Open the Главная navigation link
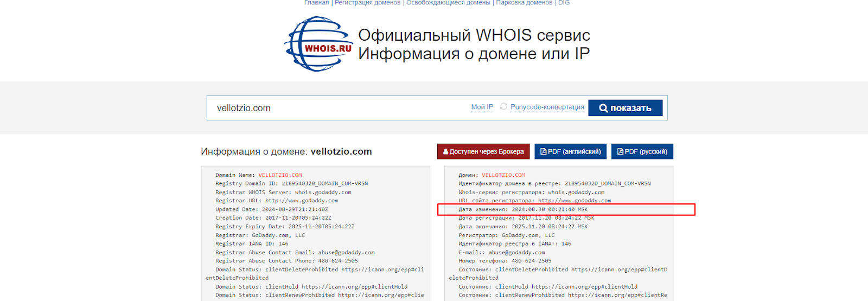 click(x=316, y=3)
